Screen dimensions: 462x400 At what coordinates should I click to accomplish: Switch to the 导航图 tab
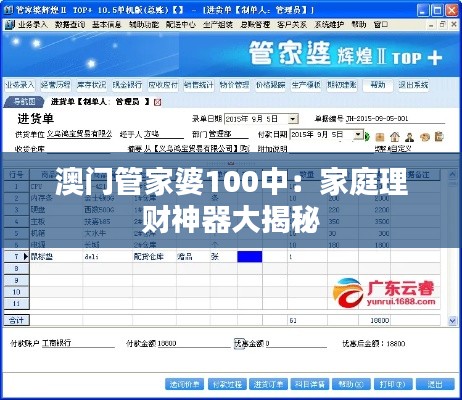[24, 102]
